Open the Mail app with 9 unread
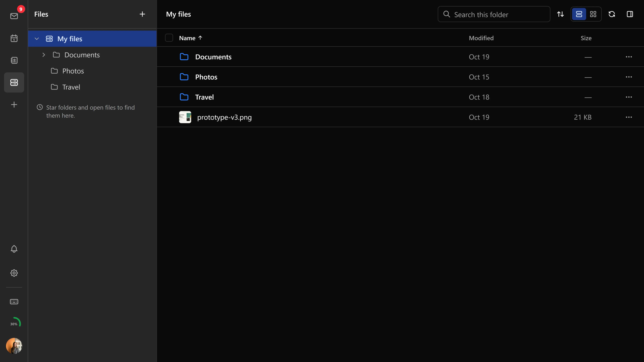Screen dimensions: 644x362 [14, 16]
